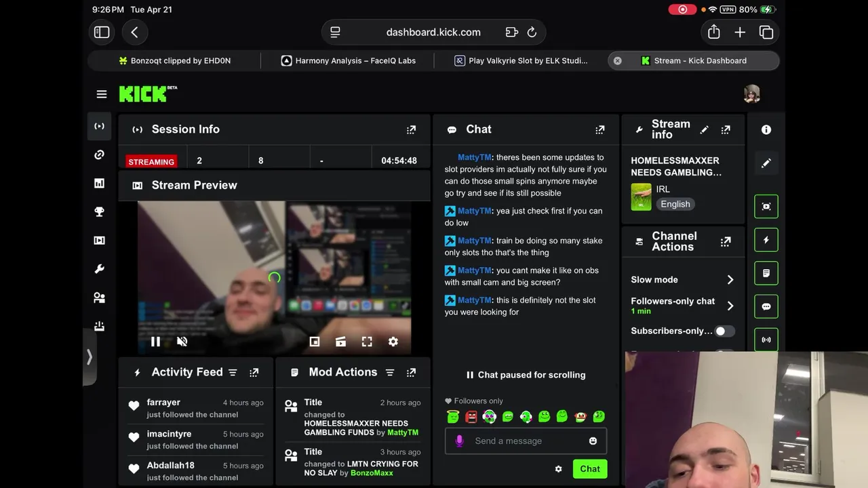Open the Mod Actions filter
Viewport: 868px width, 488px height.
pyautogui.click(x=390, y=372)
